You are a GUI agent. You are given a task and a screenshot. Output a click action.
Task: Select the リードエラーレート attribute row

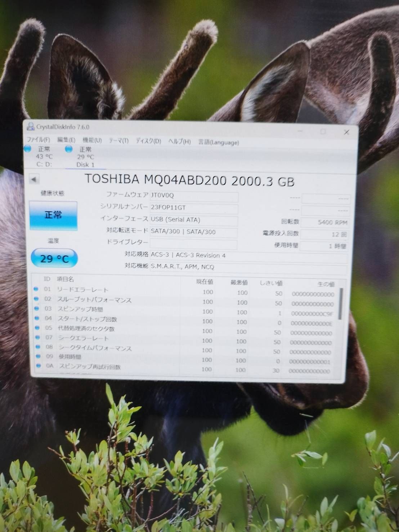tap(185, 291)
